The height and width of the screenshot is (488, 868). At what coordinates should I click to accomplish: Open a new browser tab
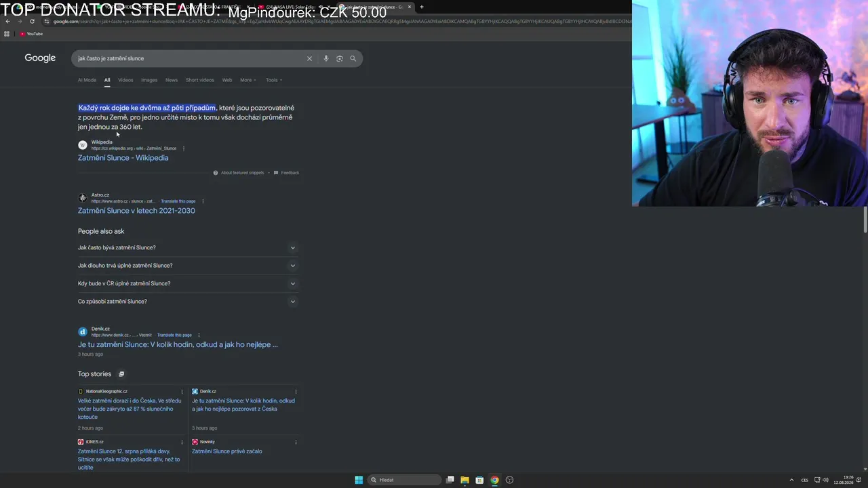(x=421, y=7)
